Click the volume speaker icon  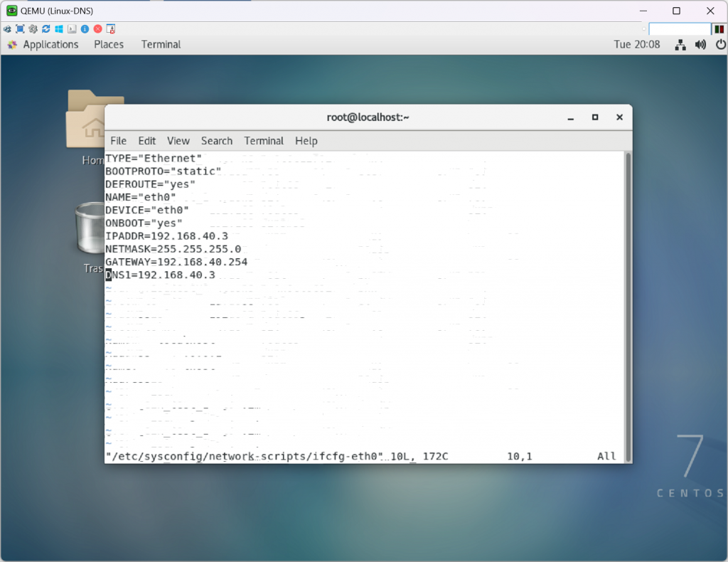coord(700,45)
